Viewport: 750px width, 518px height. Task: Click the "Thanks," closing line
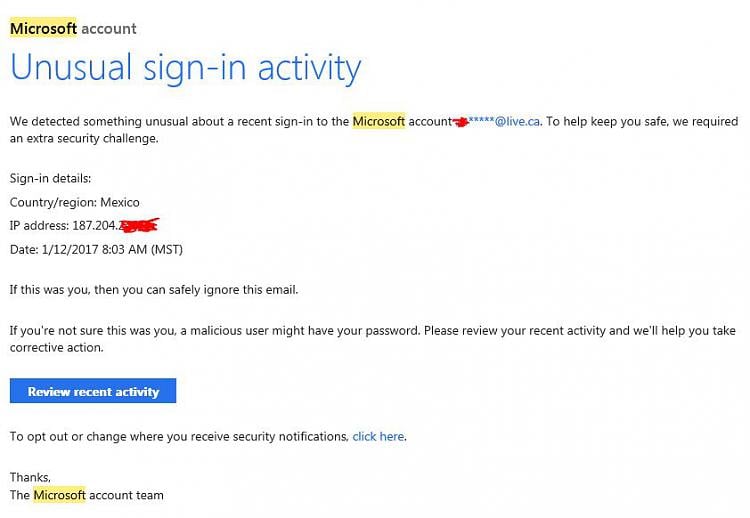click(x=30, y=477)
